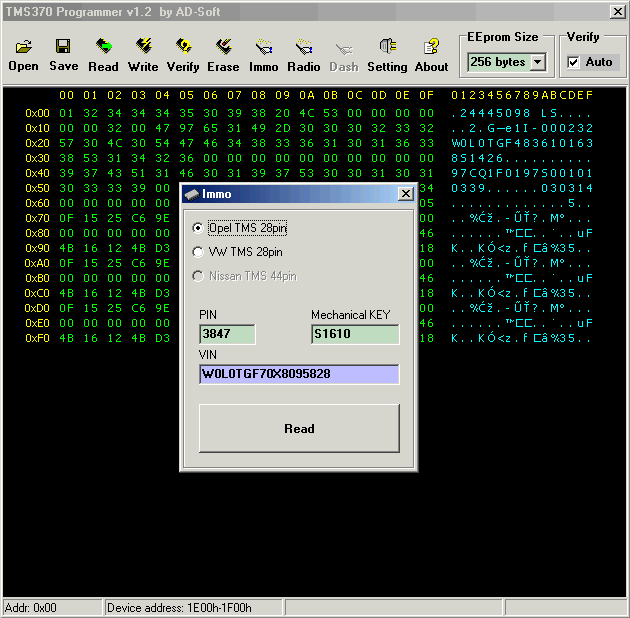Viewport: 630px width, 618px height.
Task: Click the PIN field showing 3847
Action: (x=227, y=334)
